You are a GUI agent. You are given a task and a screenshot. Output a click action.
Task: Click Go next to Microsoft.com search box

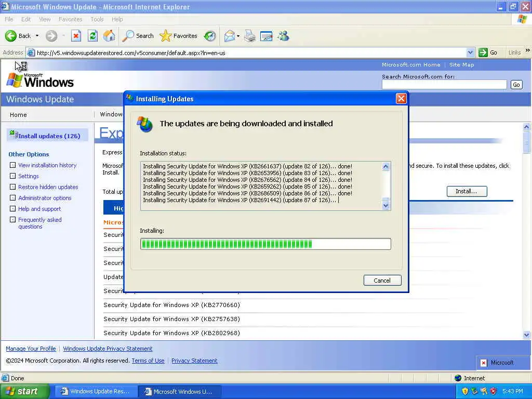(x=516, y=85)
